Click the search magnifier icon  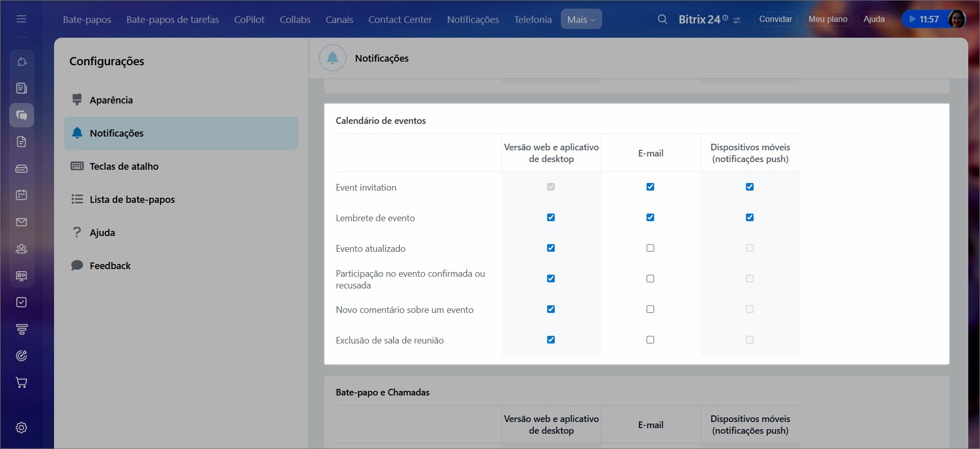pyautogui.click(x=662, y=19)
